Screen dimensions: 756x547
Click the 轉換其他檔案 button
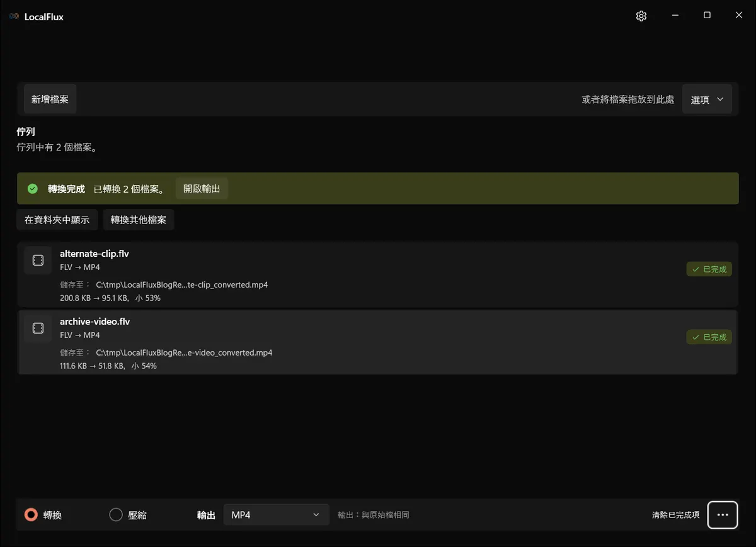[139, 220]
